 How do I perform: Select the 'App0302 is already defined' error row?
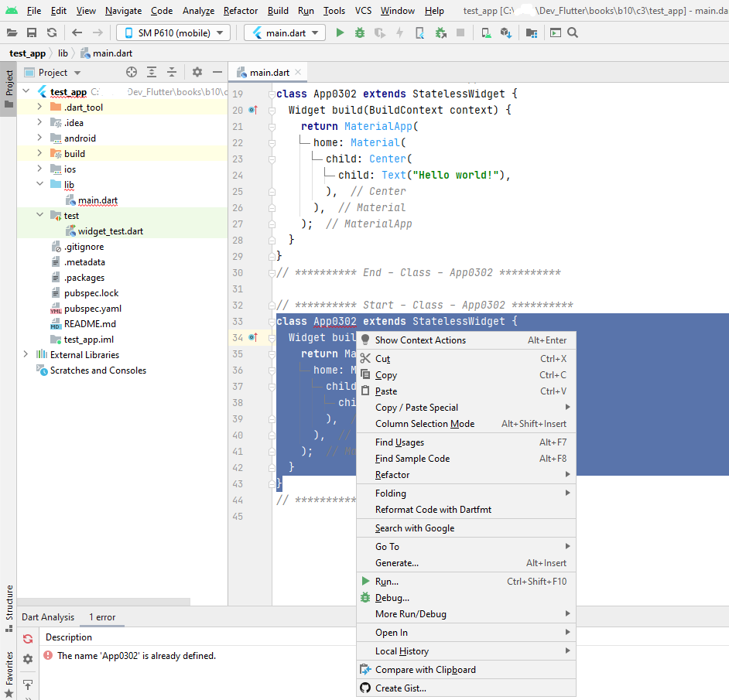tap(136, 655)
